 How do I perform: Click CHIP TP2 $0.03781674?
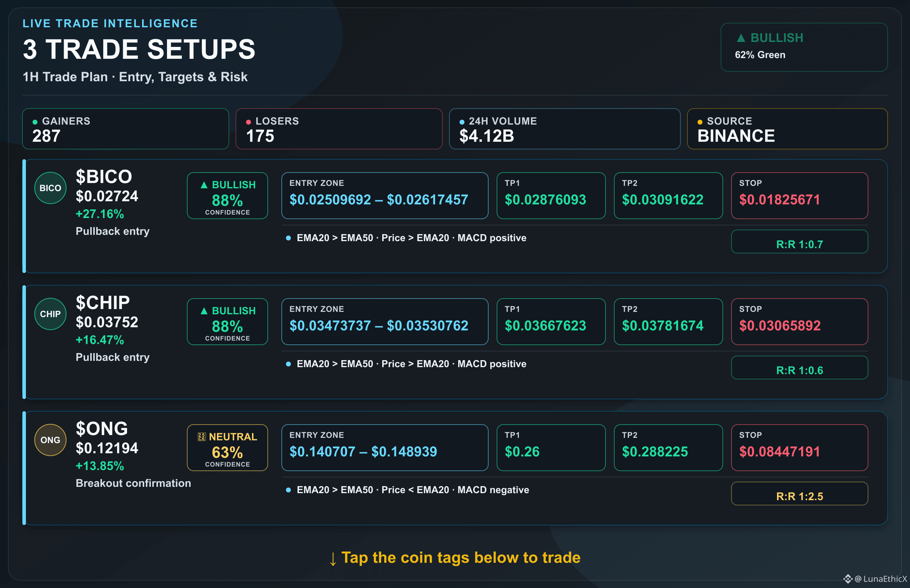(668, 322)
